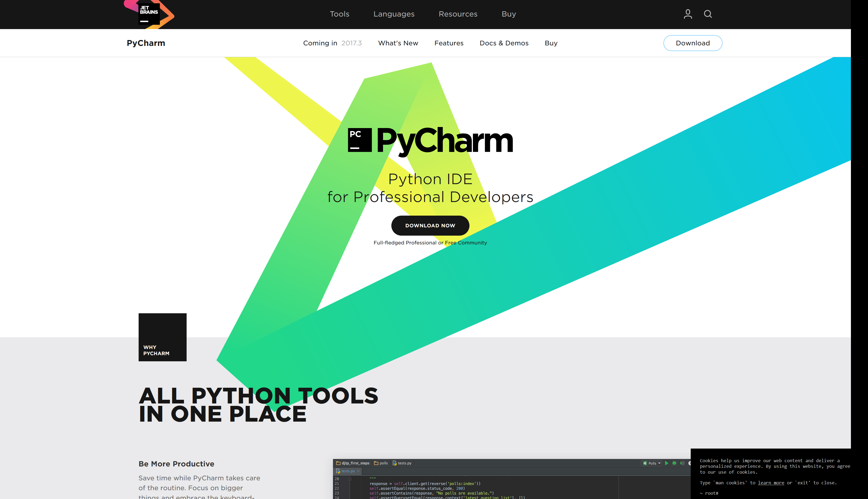This screenshot has height=499, width=868.
Task: Open the Resources menu
Action: [458, 14]
